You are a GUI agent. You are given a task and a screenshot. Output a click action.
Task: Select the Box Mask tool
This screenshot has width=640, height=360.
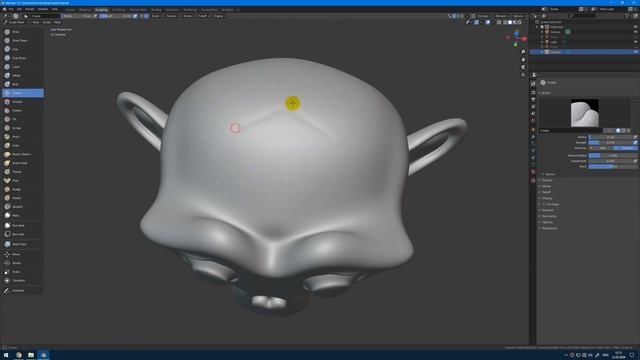pyautogui.click(x=22, y=225)
